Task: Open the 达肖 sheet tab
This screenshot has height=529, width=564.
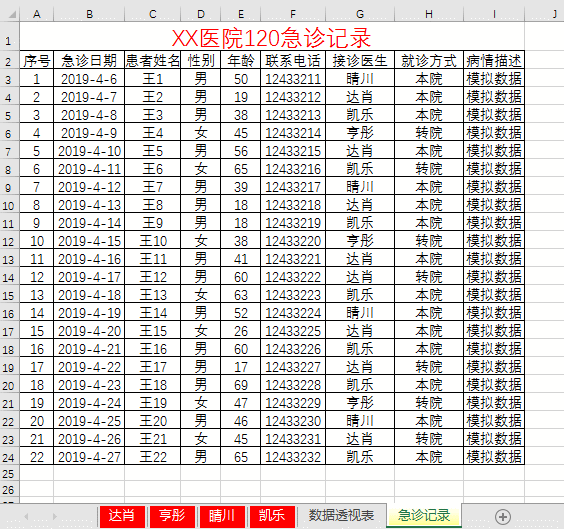Action: (122, 516)
